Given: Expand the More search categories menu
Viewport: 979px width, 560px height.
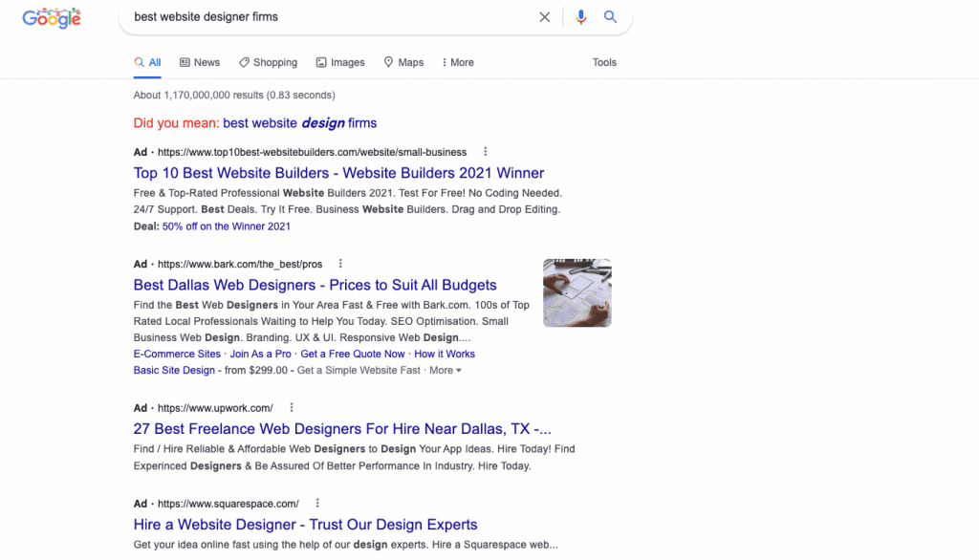Looking at the screenshot, I should click(457, 62).
